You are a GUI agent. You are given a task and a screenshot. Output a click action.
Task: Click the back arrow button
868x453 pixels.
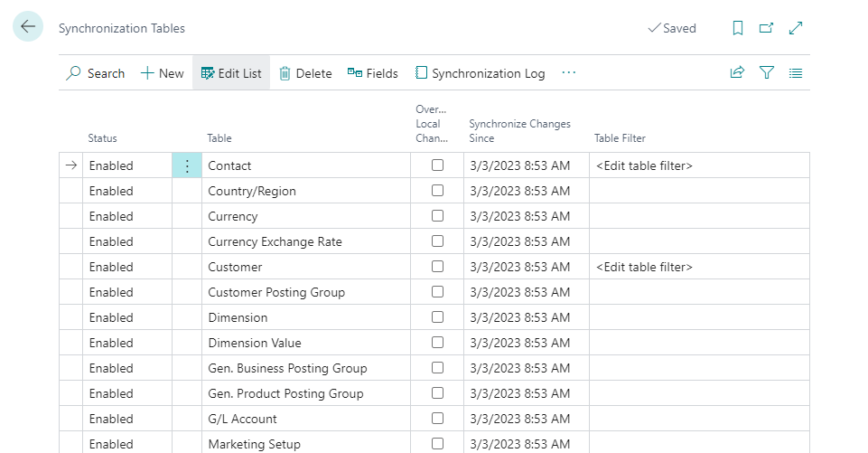(28, 27)
